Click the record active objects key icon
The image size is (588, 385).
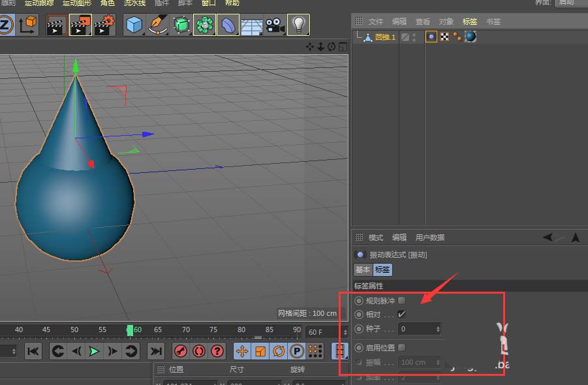181,351
